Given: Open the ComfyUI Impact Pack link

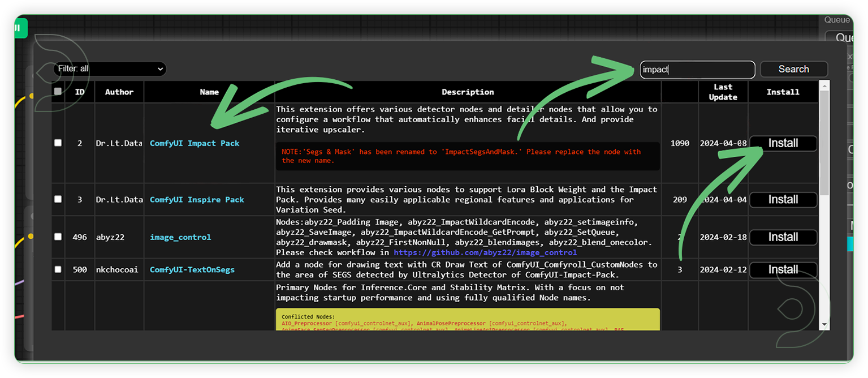Looking at the screenshot, I should coord(194,143).
